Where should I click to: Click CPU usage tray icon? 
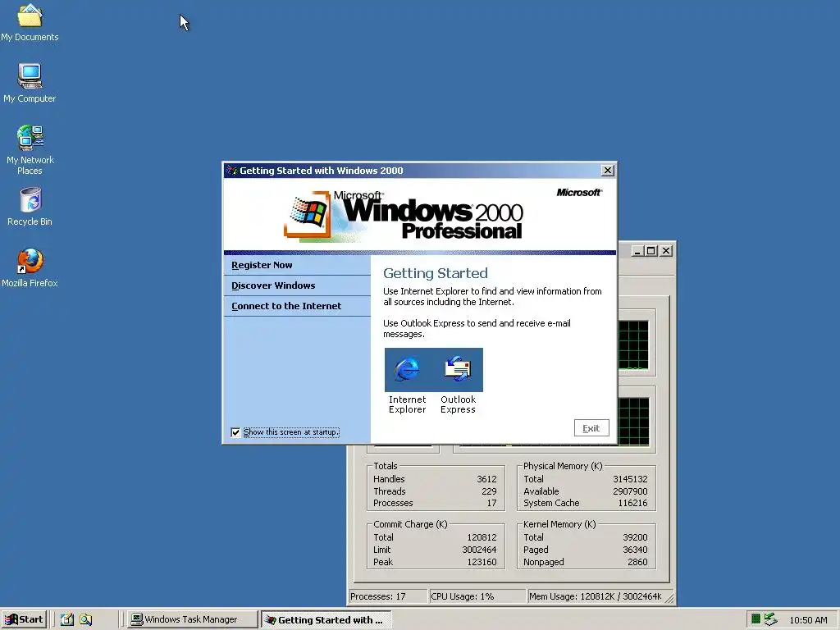pyautogui.click(x=756, y=619)
